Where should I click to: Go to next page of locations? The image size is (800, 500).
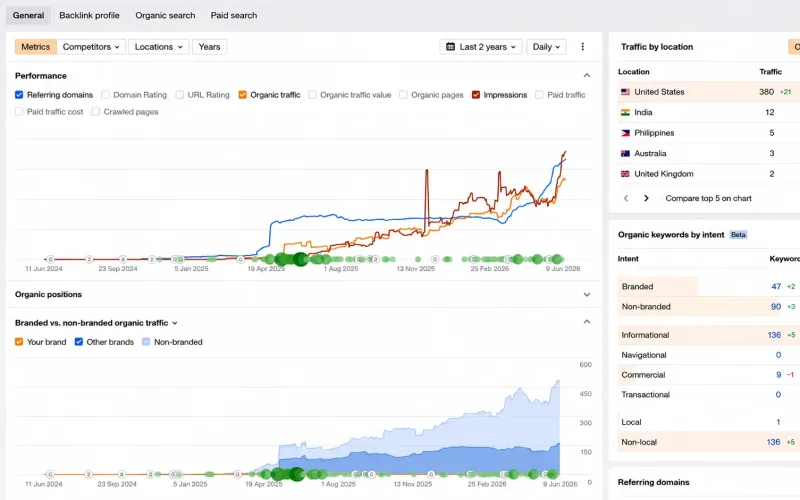[646, 198]
